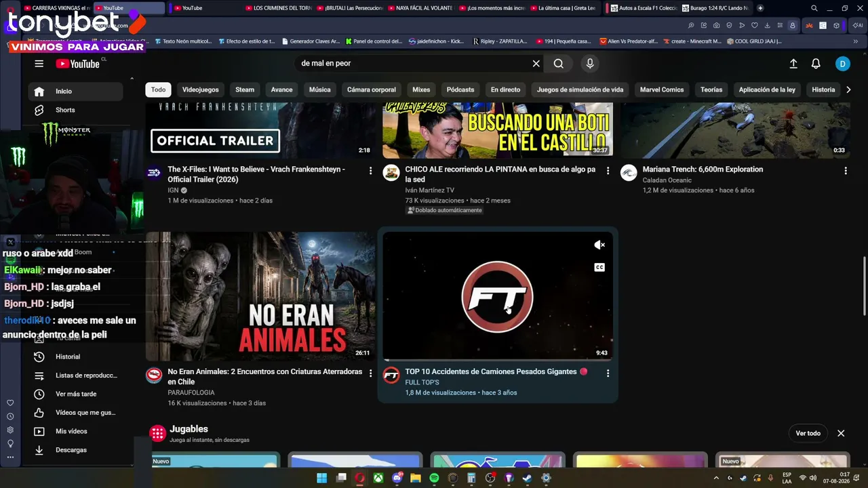Select the 'Marvel Comics' filter chip

(x=662, y=89)
